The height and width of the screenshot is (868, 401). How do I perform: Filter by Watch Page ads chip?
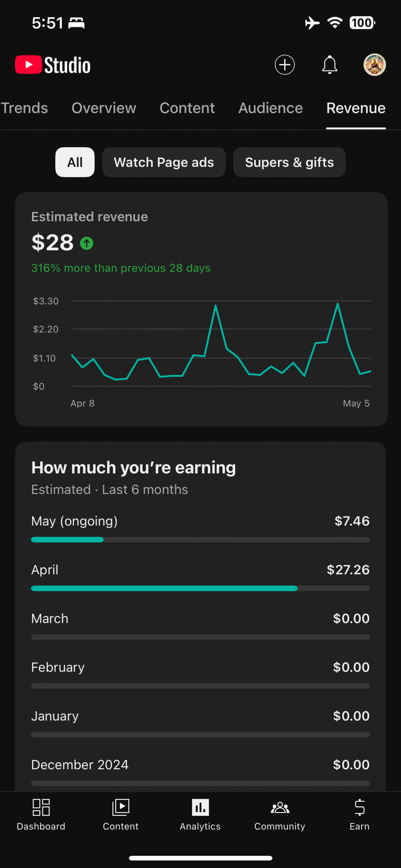click(164, 162)
